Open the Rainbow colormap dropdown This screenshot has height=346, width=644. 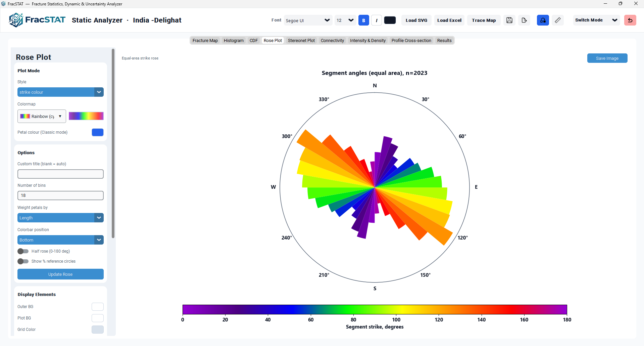coord(42,116)
